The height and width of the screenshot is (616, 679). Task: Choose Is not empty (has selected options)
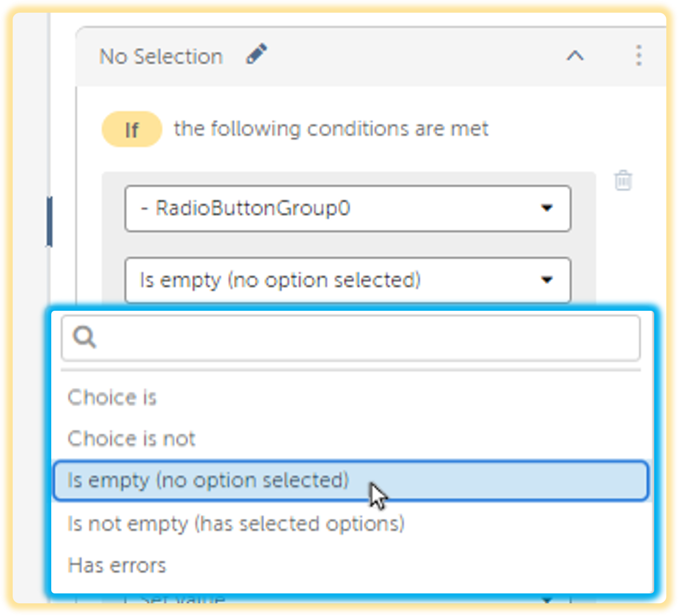[x=236, y=524]
